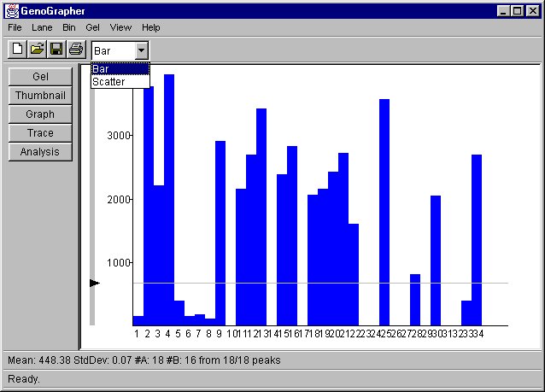Click the black threshold arrow marker
This screenshot has height=392, width=545.
(x=94, y=283)
